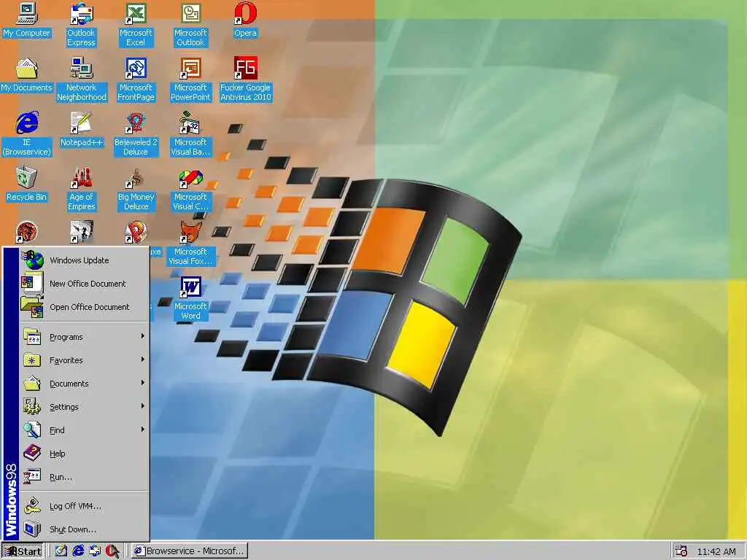747x560 pixels.
Task: Select the Bejeweled 2 Deluxe shortcut
Action: click(x=136, y=134)
